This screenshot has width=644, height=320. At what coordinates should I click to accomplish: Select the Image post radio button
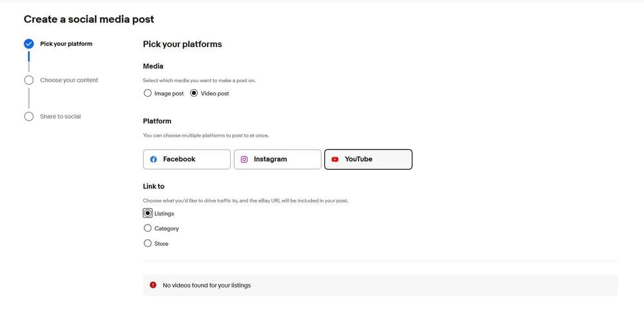tap(148, 94)
